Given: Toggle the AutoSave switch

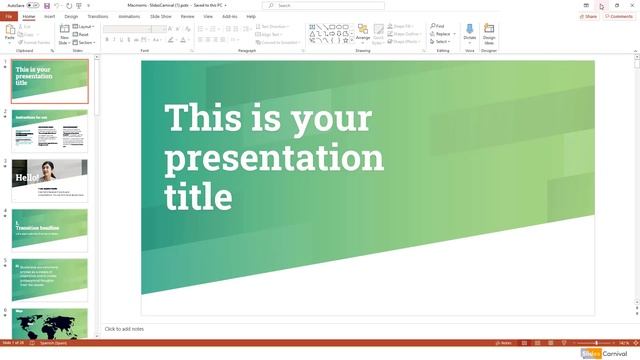Looking at the screenshot, I should [x=33, y=6].
